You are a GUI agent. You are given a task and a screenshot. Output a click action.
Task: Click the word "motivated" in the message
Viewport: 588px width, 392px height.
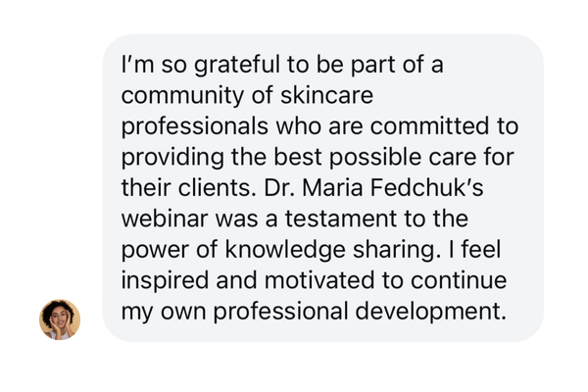click(319, 280)
